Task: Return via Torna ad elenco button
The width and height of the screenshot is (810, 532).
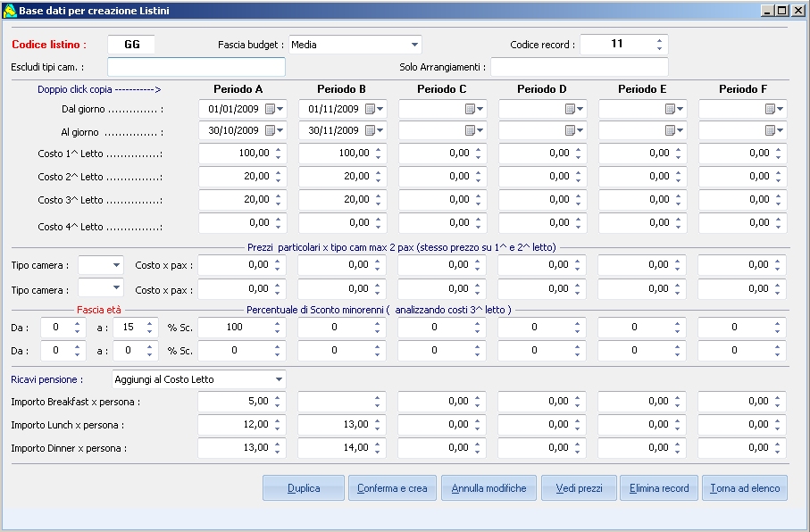Action: [x=745, y=488]
